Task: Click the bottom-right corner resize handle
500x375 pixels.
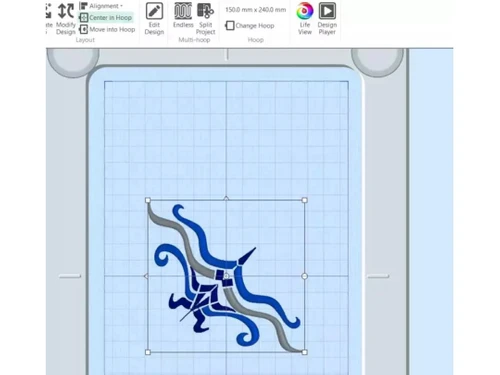Action: [x=304, y=352]
